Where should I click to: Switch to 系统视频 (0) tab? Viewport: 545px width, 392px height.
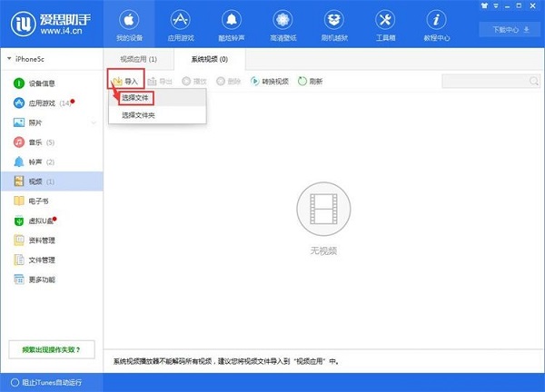(210, 59)
